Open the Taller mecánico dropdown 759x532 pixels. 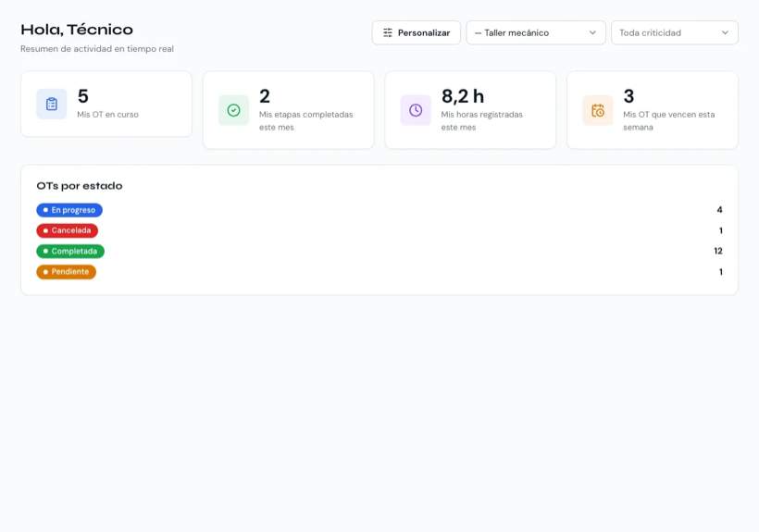[x=535, y=33]
